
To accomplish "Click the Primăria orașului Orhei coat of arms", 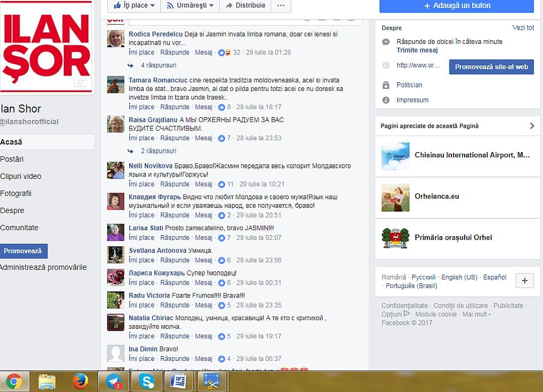I will click(x=396, y=238).
